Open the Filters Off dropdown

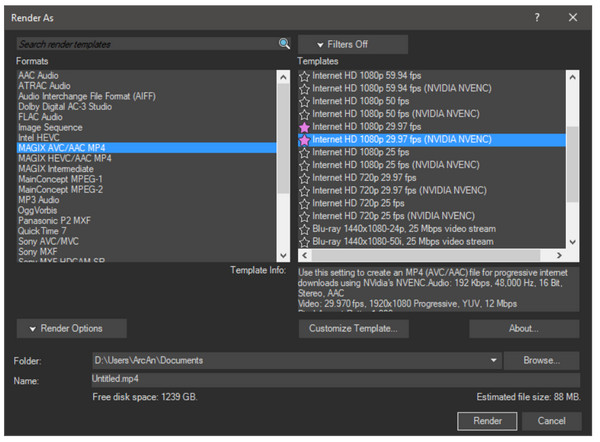(x=353, y=44)
